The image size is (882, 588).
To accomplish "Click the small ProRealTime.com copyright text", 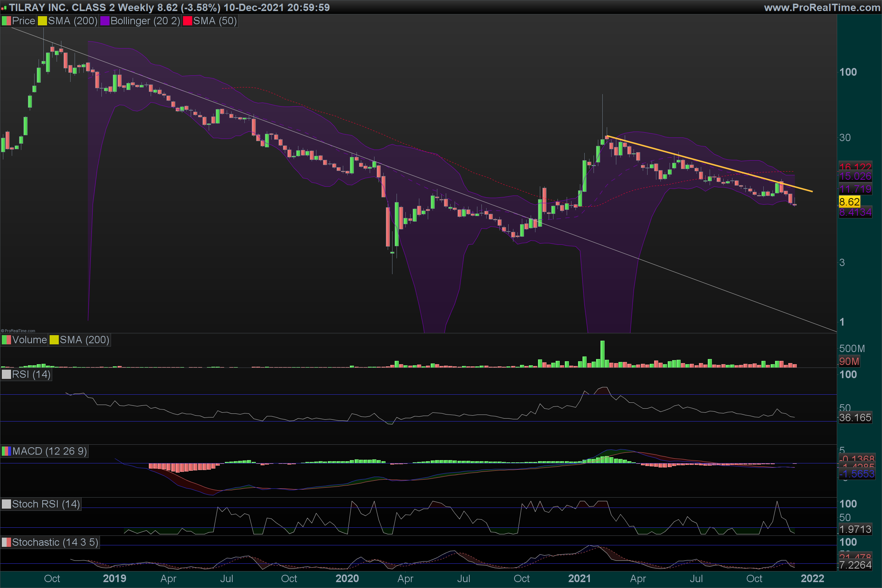I will [18, 331].
